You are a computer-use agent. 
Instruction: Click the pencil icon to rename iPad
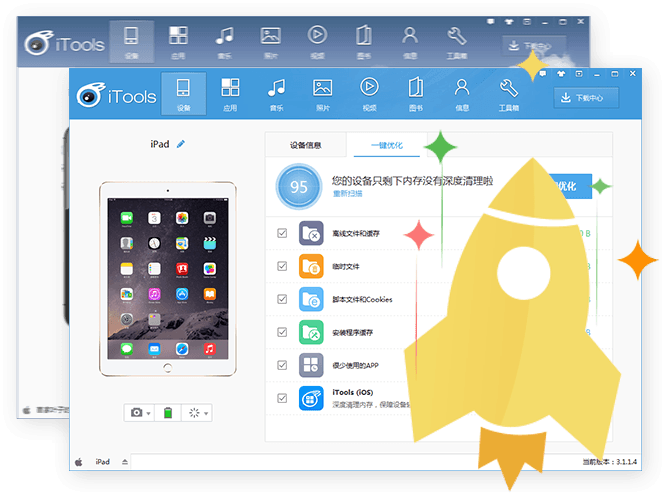click(x=181, y=144)
